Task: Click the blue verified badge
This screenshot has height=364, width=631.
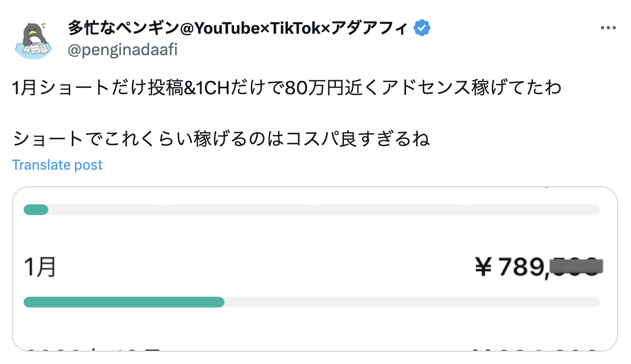Action: pos(423,28)
